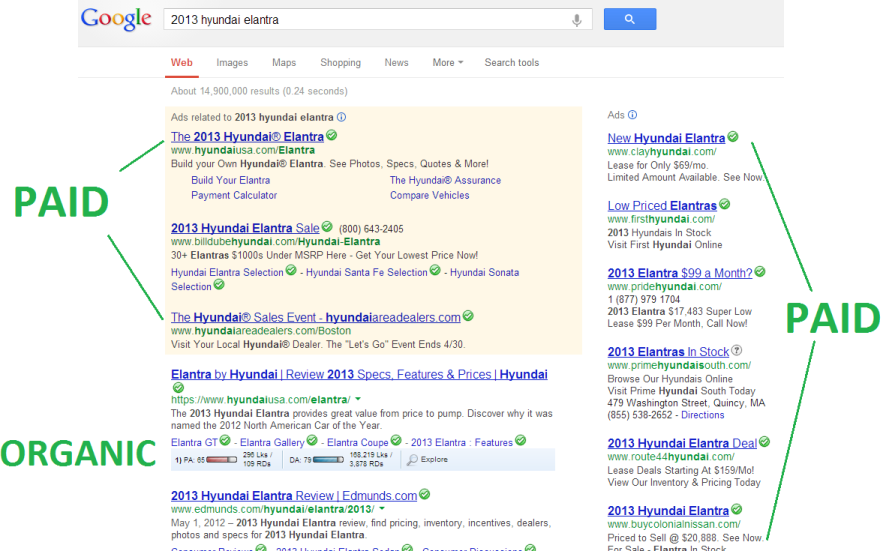This screenshot has height=551, width=883.
Task: Select the Web tab
Action: click(x=181, y=63)
